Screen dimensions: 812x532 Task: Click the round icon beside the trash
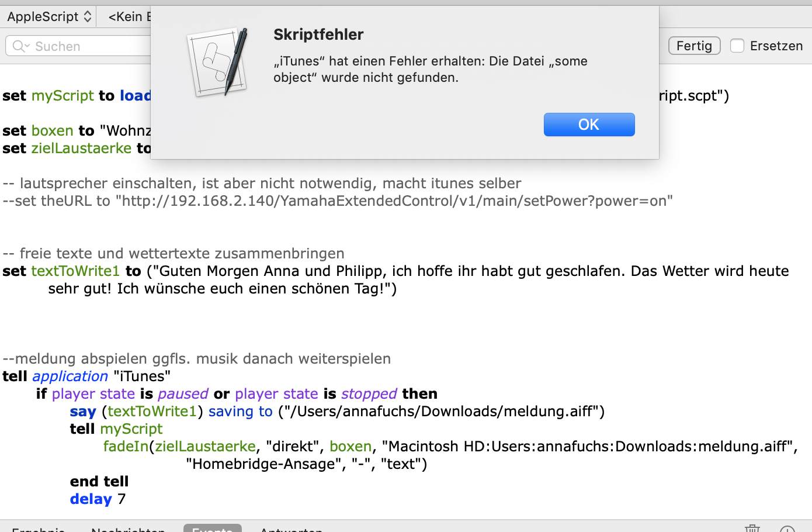787,528
